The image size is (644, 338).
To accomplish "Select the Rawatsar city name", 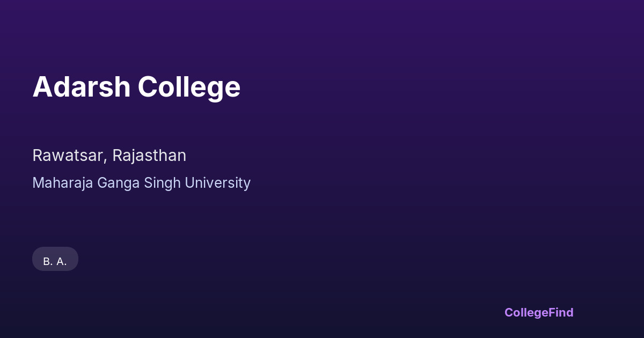I will pos(69,156).
